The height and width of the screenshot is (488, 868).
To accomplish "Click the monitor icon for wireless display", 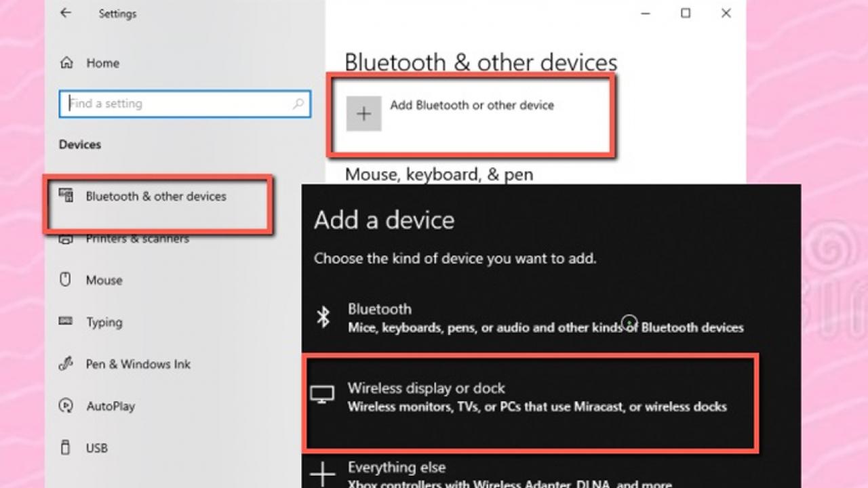I will [x=322, y=394].
